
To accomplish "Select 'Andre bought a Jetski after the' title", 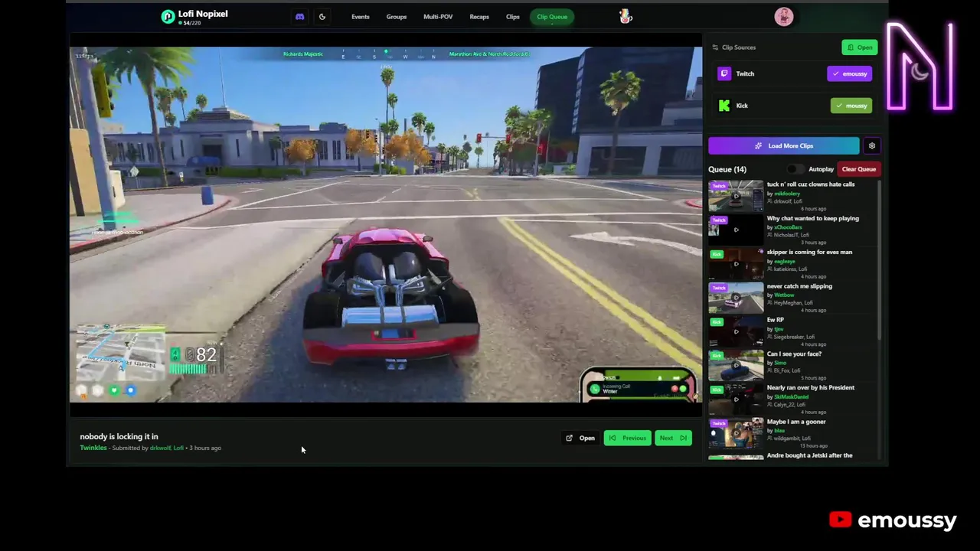I will [809, 455].
